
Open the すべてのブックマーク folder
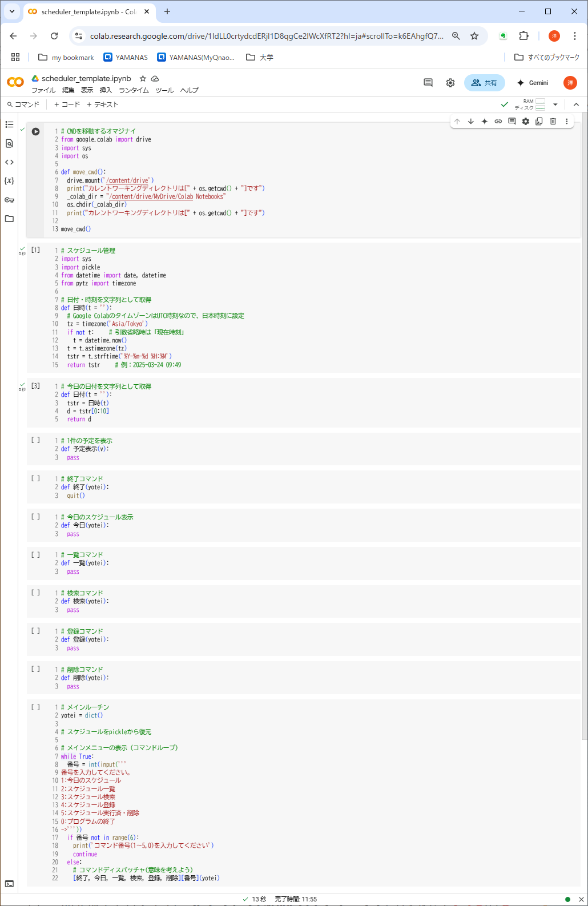tap(547, 57)
